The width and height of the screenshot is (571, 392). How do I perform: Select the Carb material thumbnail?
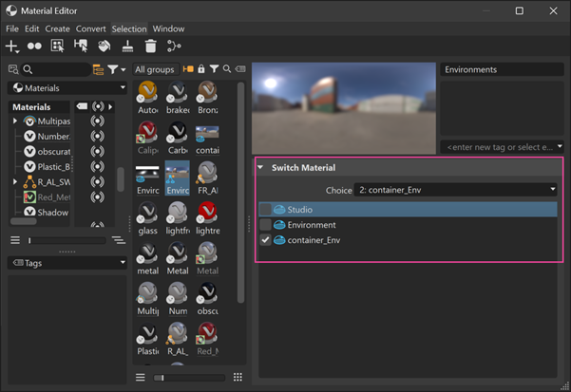pos(178,138)
